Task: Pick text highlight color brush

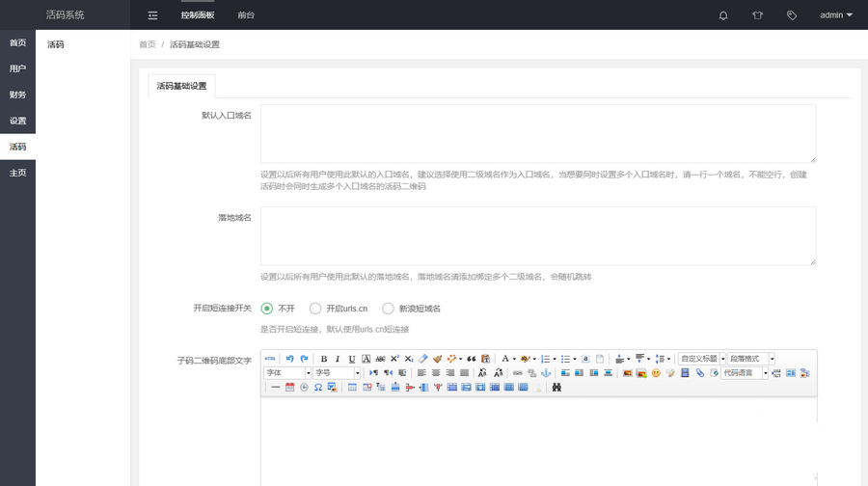Action: click(x=525, y=359)
